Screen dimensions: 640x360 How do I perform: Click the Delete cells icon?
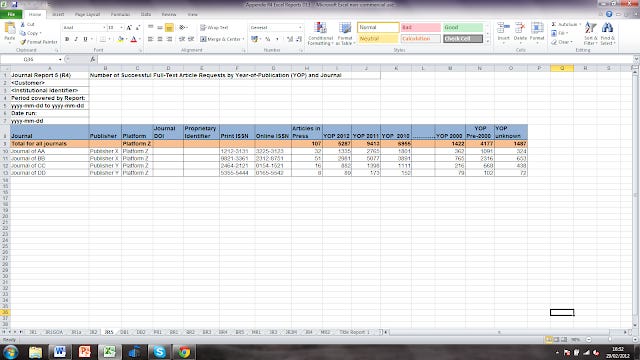[520, 28]
